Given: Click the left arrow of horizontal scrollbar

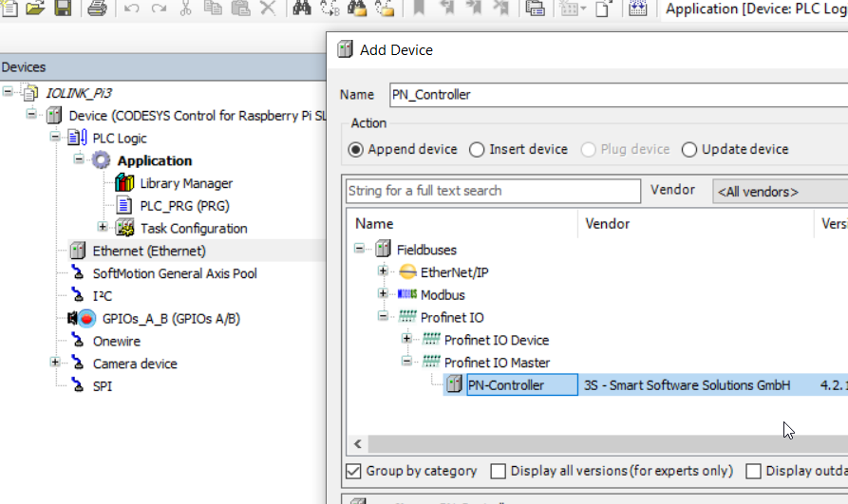Looking at the screenshot, I should click(357, 444).
